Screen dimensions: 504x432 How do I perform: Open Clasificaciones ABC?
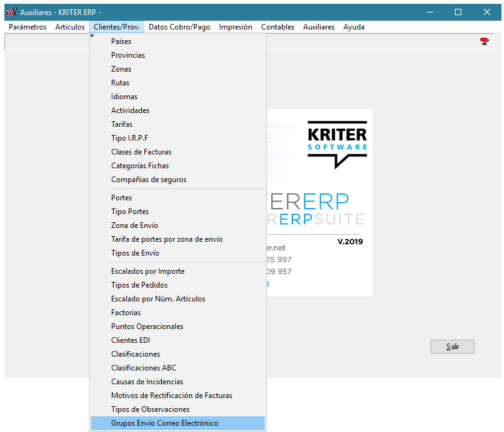point(178,368)
